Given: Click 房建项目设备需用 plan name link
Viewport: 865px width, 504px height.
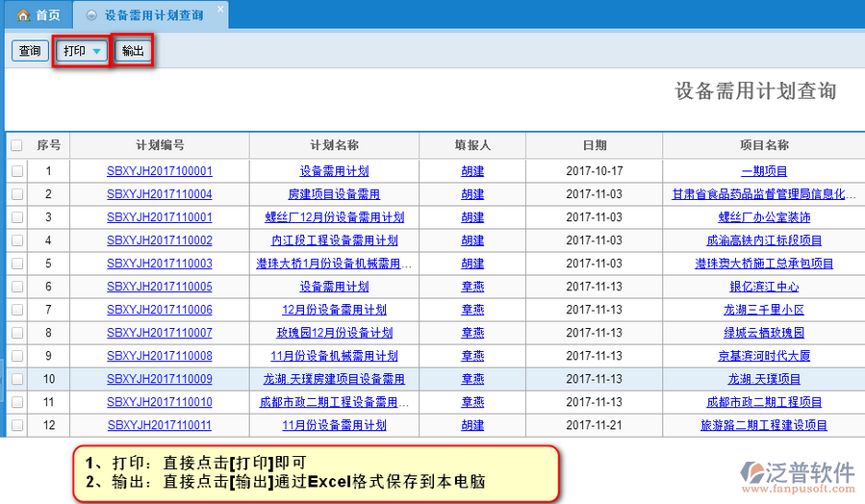Looking at the screenshot, I should coord(334,194).
